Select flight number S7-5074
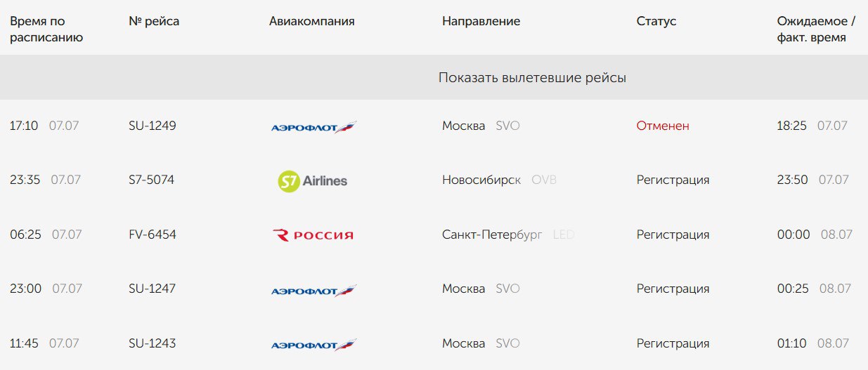The image size is (868, 370). (151, 180)
